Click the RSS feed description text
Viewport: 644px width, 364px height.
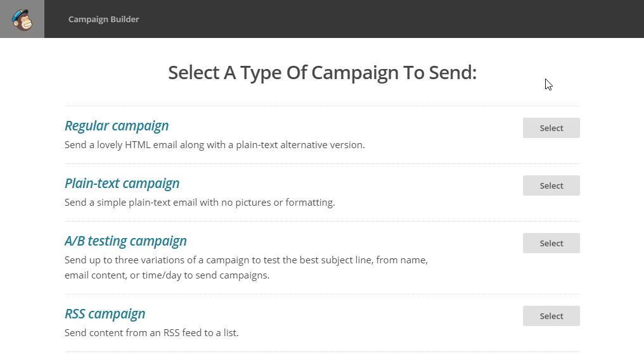pyautogui.click(x=151, y=333)
